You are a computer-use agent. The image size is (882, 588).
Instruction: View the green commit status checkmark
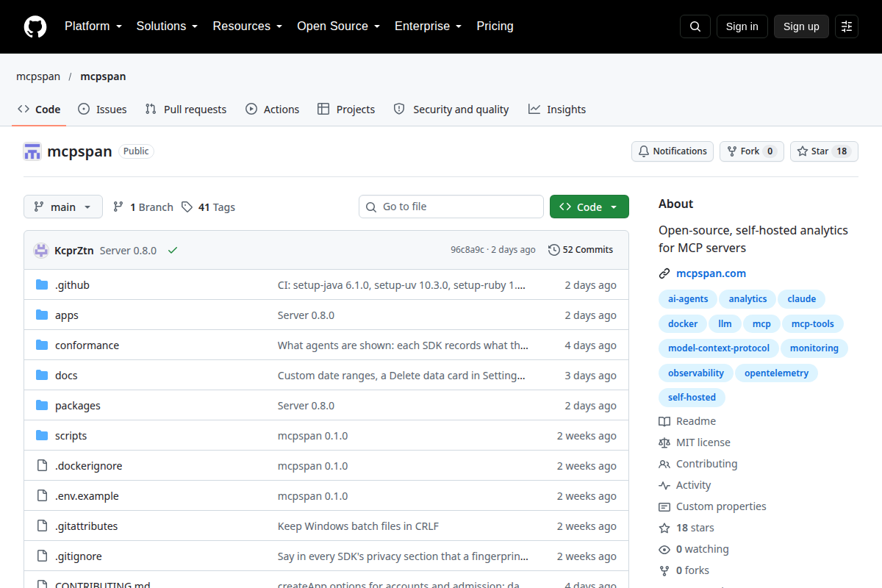pyautogui.click(x=173, y=250)
